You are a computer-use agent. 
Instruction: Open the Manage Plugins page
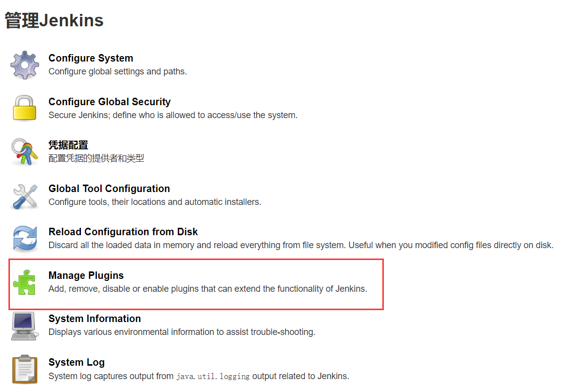pos(86,275)
